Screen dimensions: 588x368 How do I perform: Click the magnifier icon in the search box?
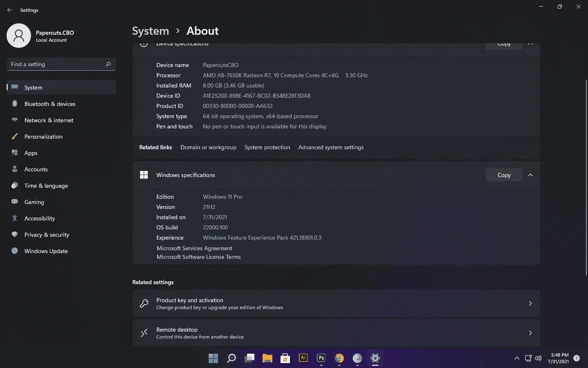click(108, 64)
